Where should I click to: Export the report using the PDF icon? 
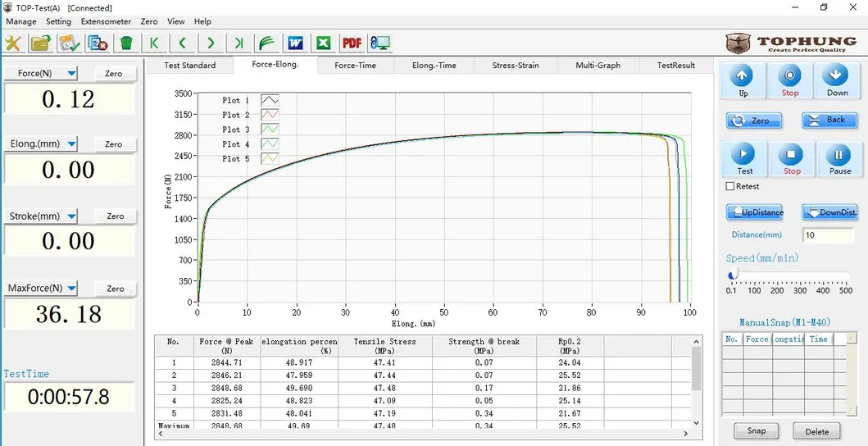[352, 43]
